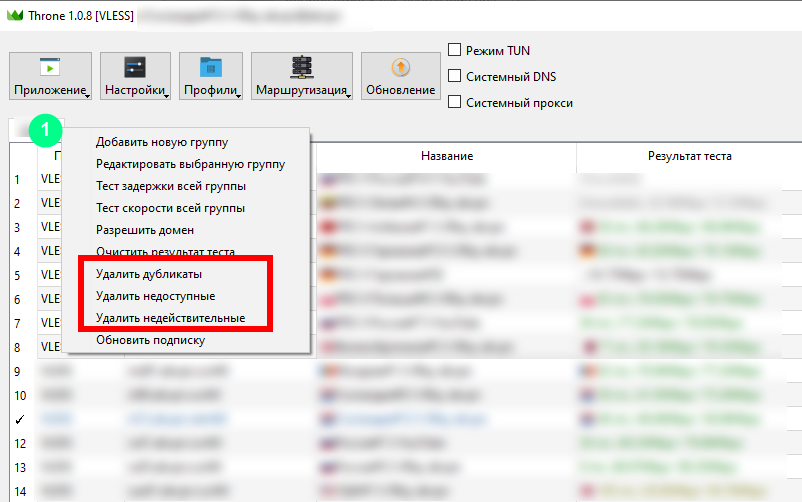
Task: Click the Приложение toolbar icon
Action: 49,67
